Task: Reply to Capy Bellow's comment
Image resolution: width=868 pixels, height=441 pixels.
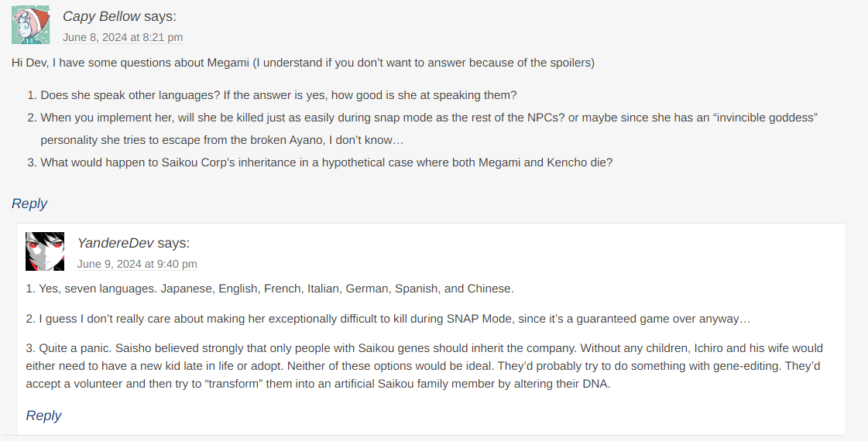Action: (x=29, y=203)
